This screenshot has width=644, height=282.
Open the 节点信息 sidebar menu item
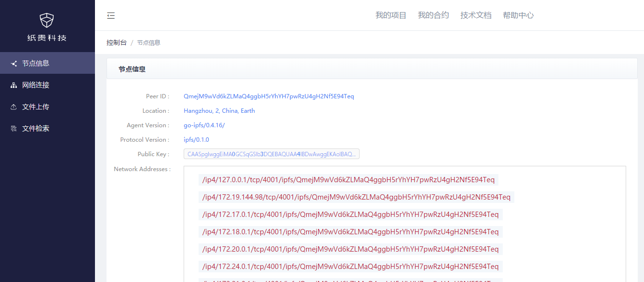pyautogui.click(x=36, y=63)
